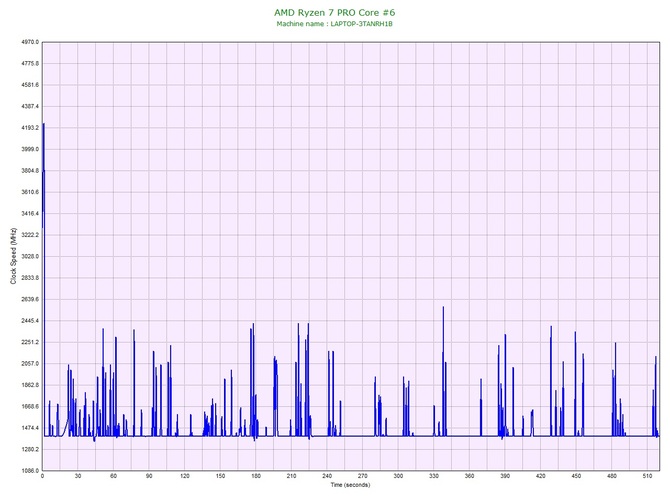Click the y-axis value 4193.2
This screenshot has height=502, width=670.
[x=30, y=128]
